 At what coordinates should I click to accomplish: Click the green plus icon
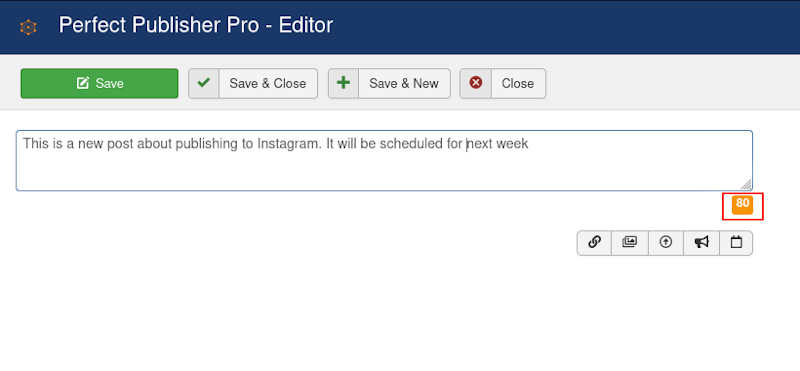[x=343, y=83]
